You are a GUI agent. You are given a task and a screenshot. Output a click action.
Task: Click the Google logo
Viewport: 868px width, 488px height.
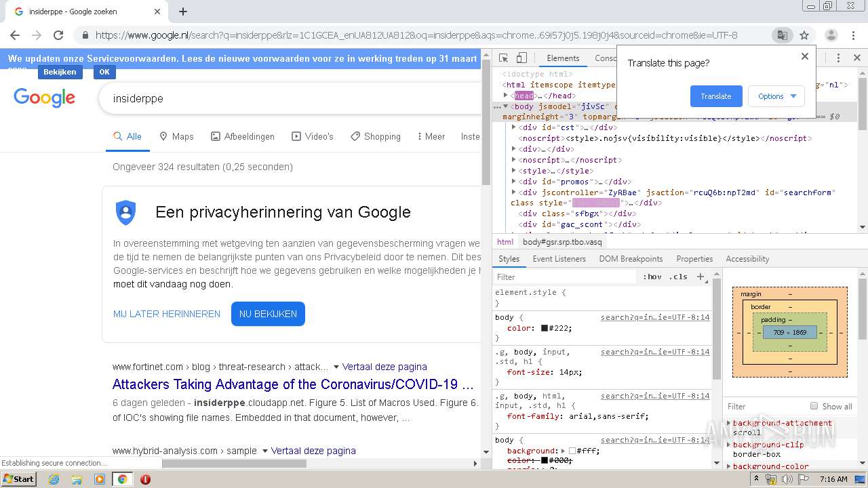click(45, 98)
